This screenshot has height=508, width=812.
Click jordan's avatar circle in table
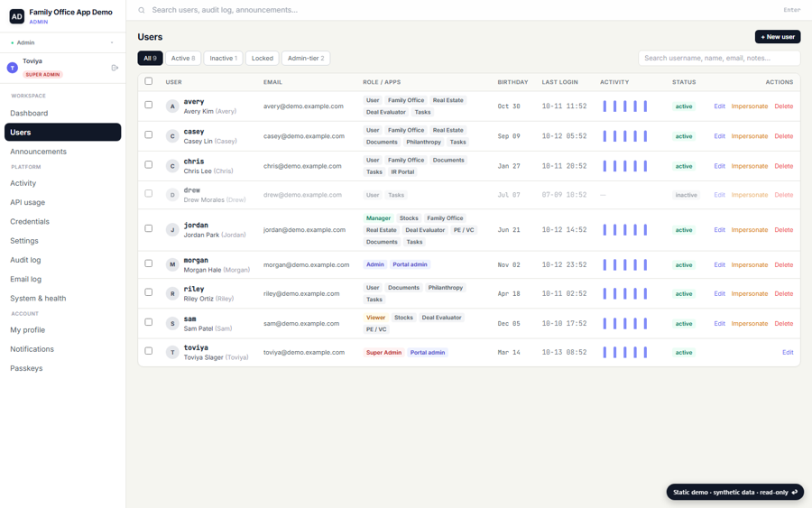(x=172, y=230)
